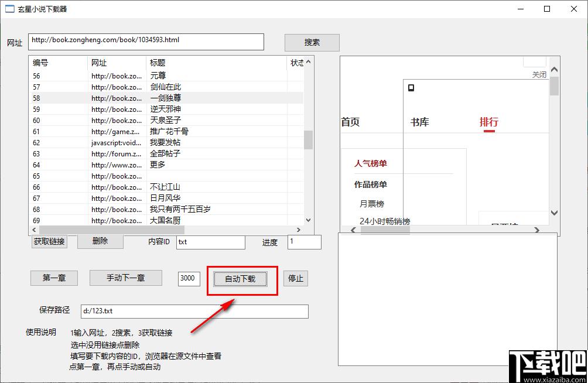Image resolution: width=588 pixels, height=383 pixels.
Task: Click the 状态 column header
Action: (x=296, y=63)
